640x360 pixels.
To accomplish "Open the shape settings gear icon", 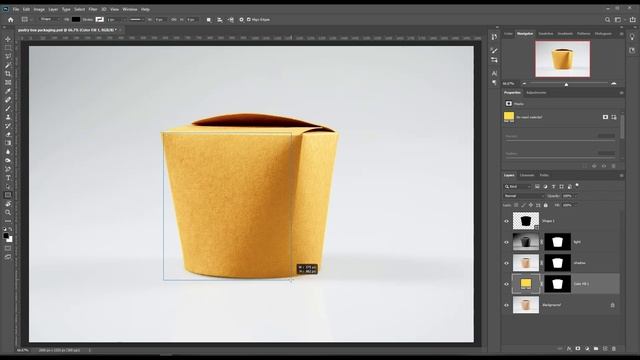I will point(241,20).
